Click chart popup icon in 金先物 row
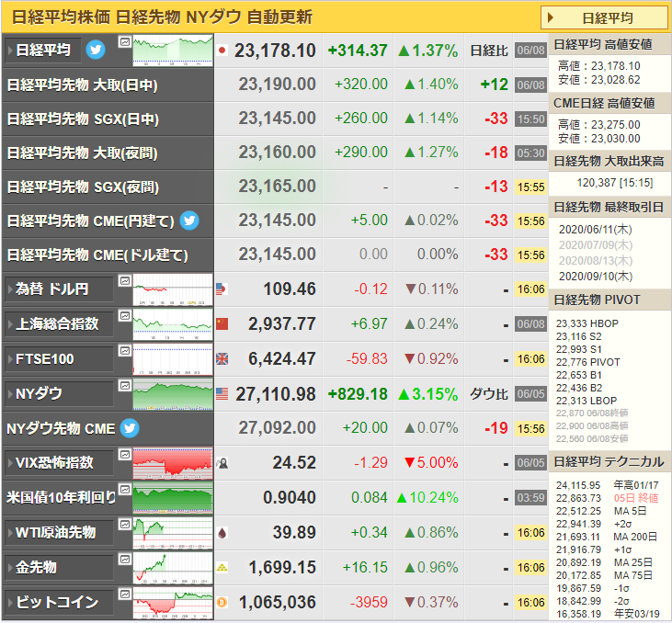672x623 pixels. (125, 560)
